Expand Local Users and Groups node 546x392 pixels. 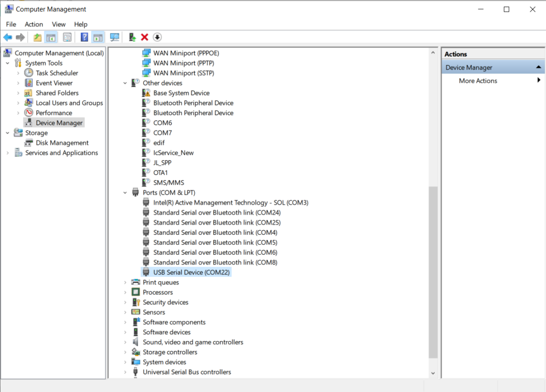pos(18,103)
